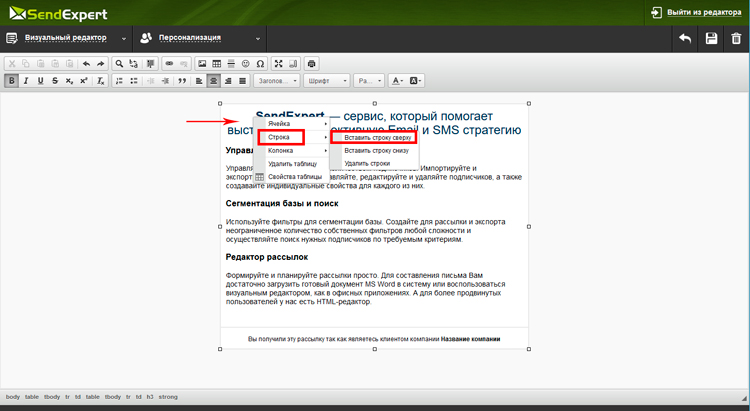The width and height of the screenshot is (750, 411).
Task: Maximize the editor with the expand icon
Action: [x=279, y=64]
